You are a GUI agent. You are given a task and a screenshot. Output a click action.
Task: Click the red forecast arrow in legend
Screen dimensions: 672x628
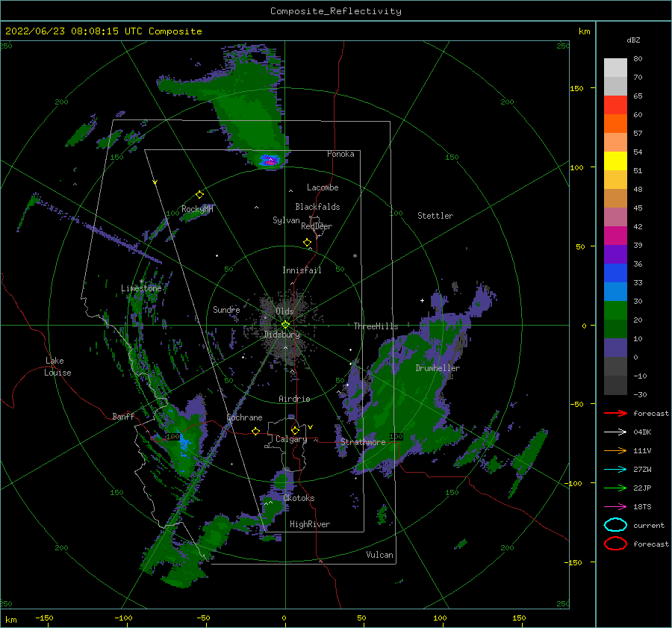click(615, 413)
